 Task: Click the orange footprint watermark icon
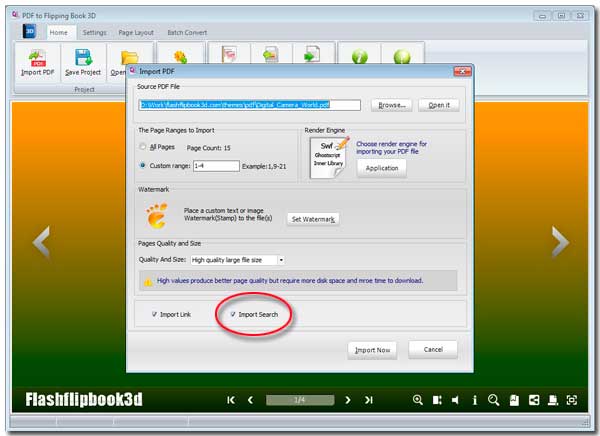(157, 216)
